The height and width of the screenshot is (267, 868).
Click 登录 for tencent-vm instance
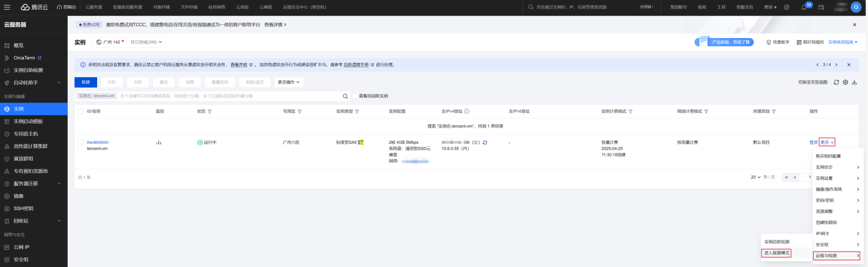pyautogui.click(x=813, y=143)
